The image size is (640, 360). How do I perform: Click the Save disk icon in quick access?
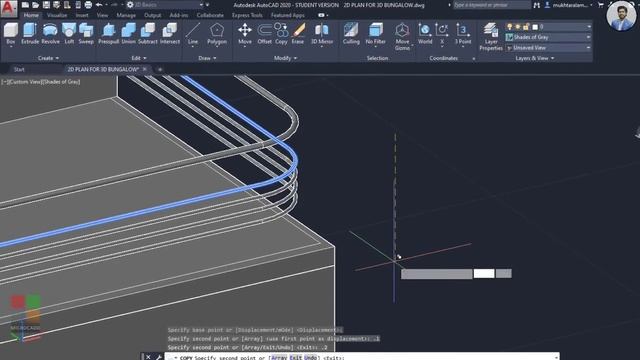click(46, 5)
